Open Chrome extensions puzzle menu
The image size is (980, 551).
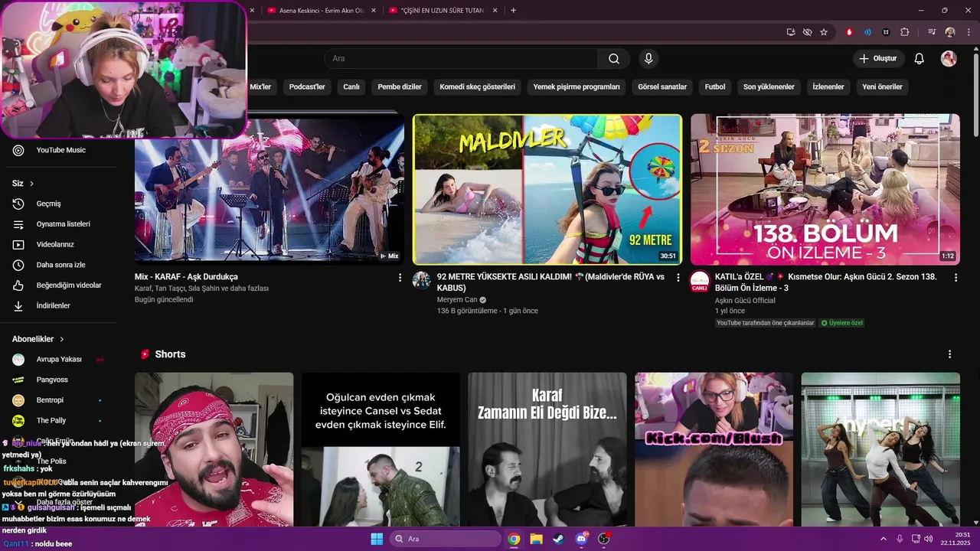(x=904, y=32)
